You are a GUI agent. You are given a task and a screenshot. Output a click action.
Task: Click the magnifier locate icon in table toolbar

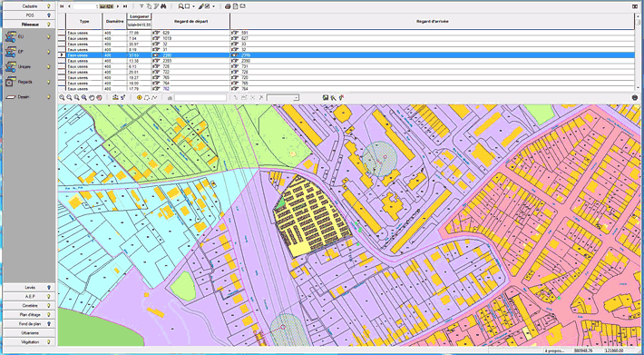coord(181,6)
